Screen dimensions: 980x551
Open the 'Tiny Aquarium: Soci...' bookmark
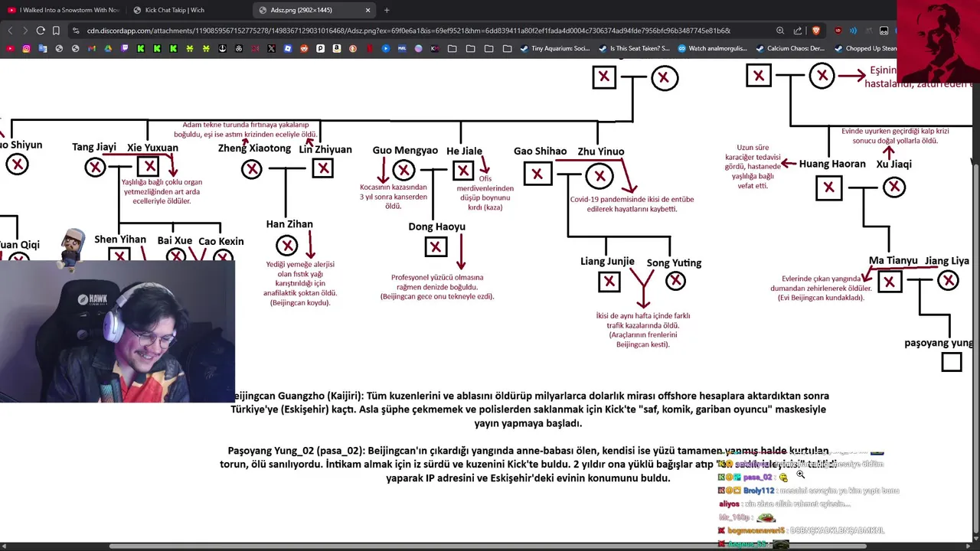point(555,48)
